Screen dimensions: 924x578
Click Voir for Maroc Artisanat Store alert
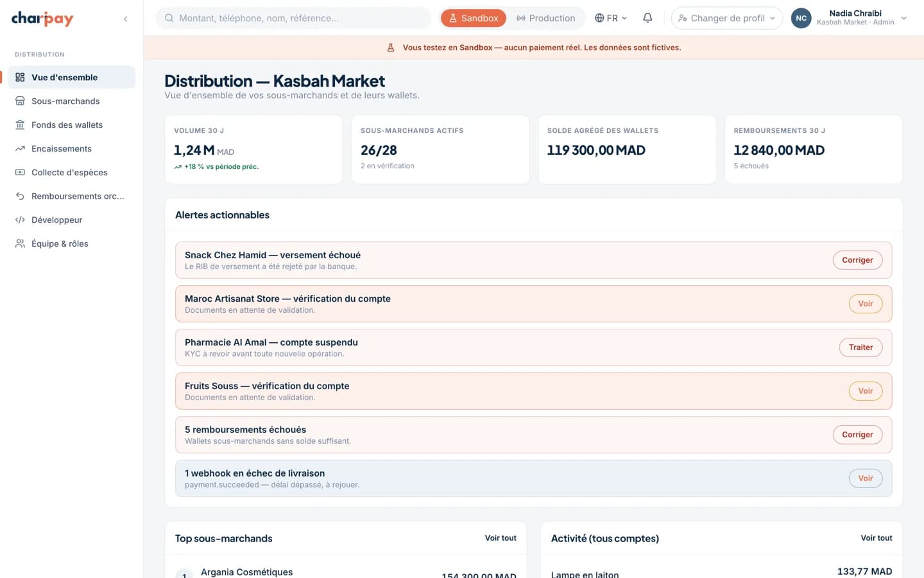click(866, 304)
